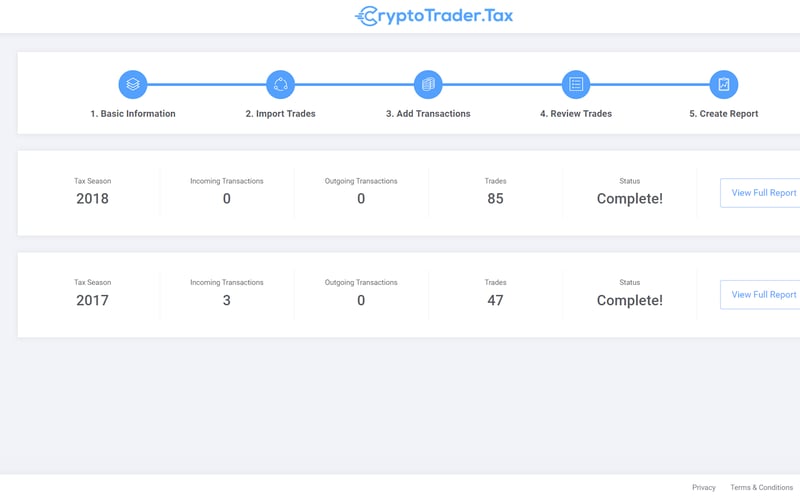The image size is (800, 500).
Task: Select the 2017 tax season value
Action: [92, 301]
